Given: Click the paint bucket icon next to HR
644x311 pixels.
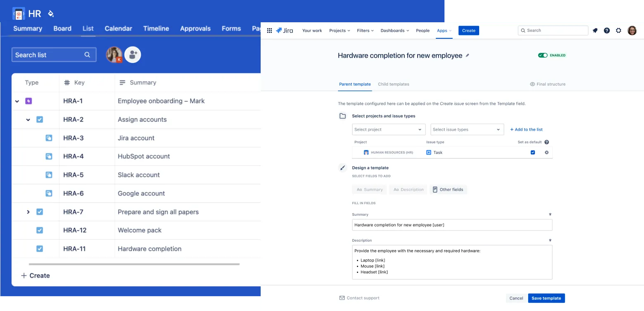Looking at the screenshot, I should click(51, 14).
